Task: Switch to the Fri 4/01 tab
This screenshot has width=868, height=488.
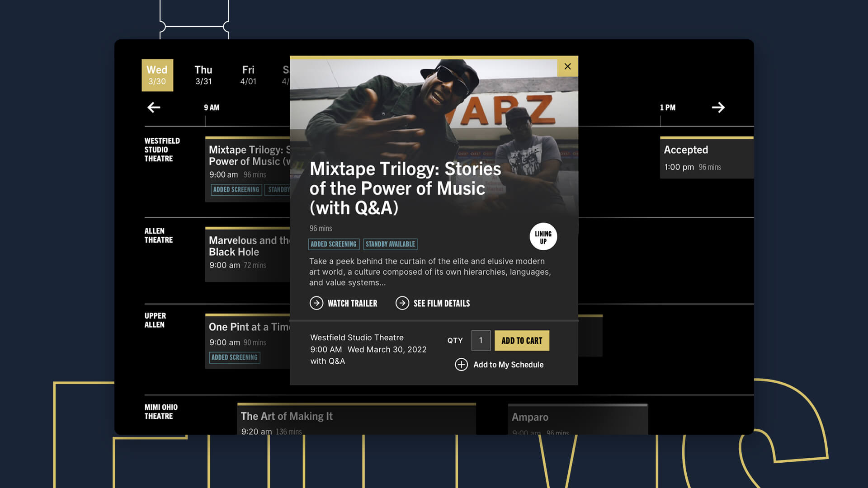Action: click(248, 75)
